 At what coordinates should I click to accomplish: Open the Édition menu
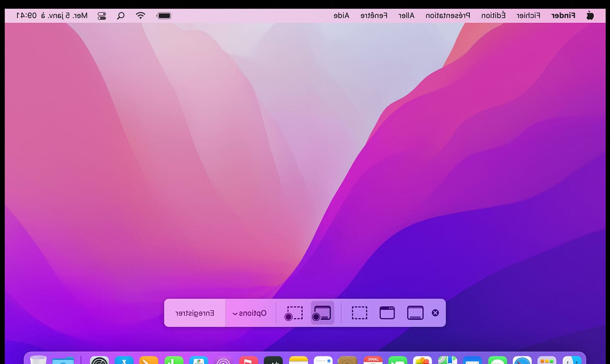click(x=493, y=16)
